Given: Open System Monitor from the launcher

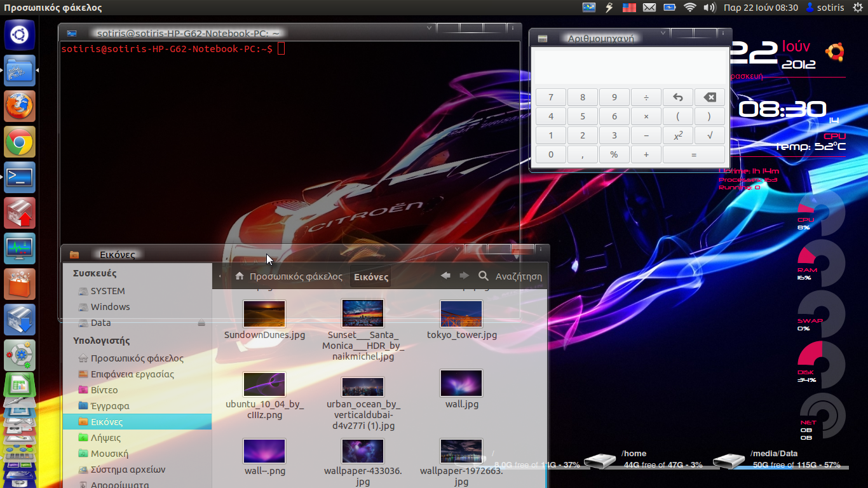Looking at the screenshot, I should tap(20, 248).
